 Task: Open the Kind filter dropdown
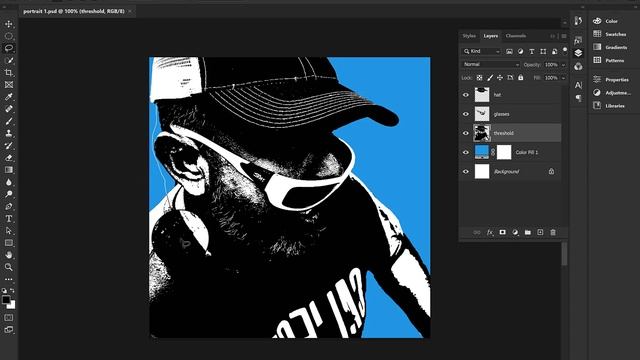click(x=481, y=51)
